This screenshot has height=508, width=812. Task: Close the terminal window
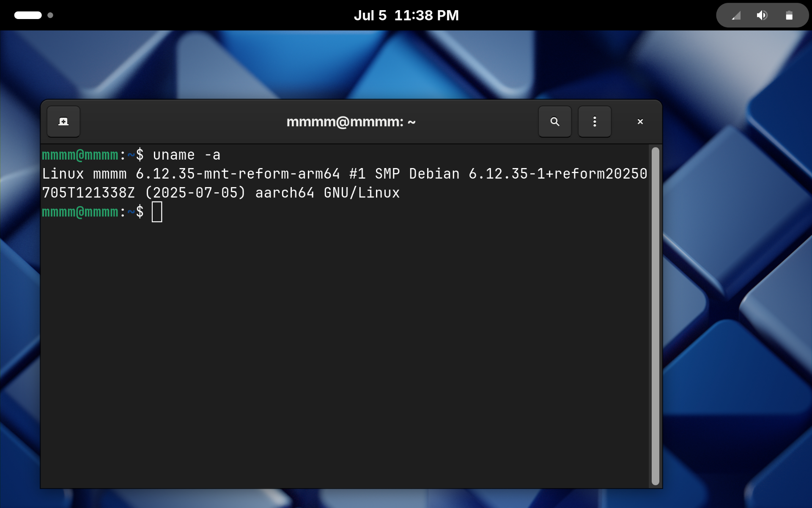tap(640, 121)
